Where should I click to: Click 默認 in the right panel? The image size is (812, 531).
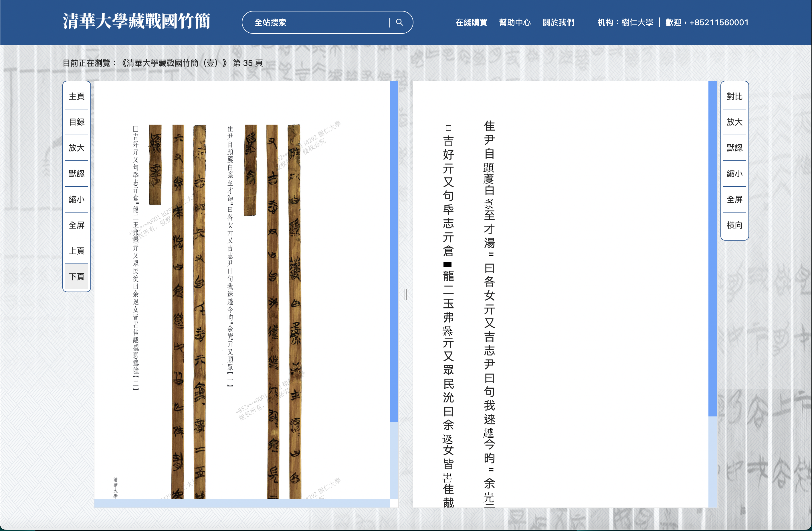(734, 148)
